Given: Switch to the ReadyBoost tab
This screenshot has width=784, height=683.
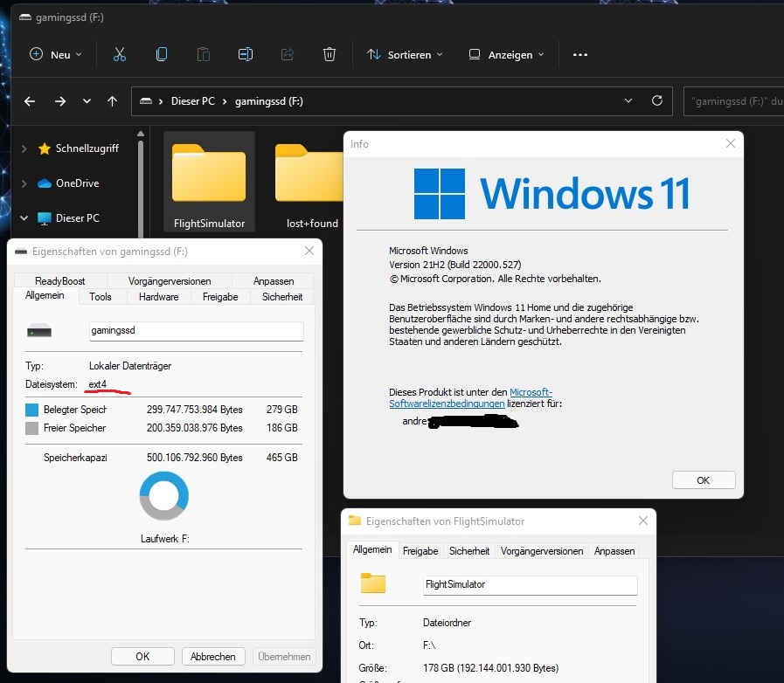Looking at the screenshot, I should pyautogui.click(x=60, y=280).
